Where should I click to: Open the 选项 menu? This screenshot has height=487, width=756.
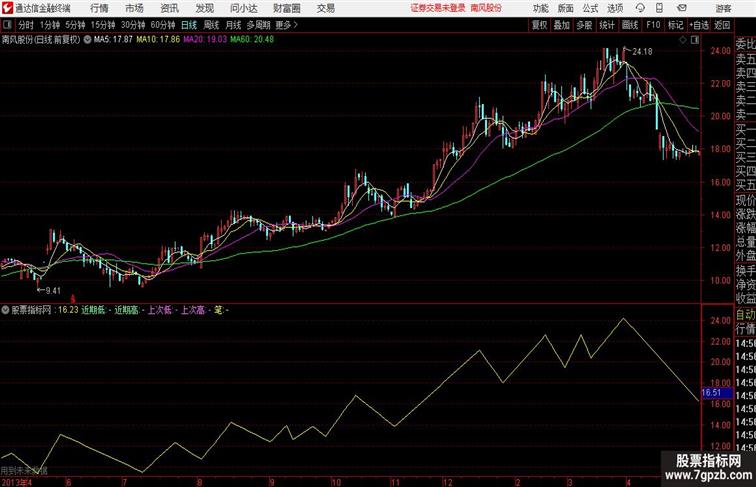coord(615,8)
